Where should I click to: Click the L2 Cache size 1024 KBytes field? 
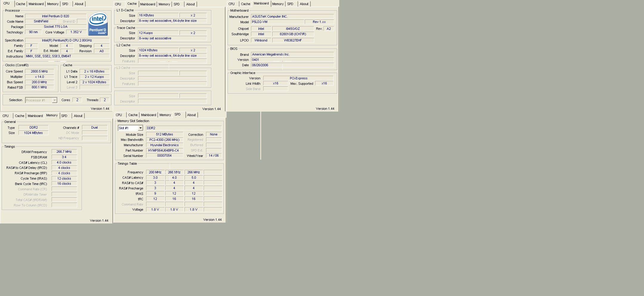coord(158,50)
